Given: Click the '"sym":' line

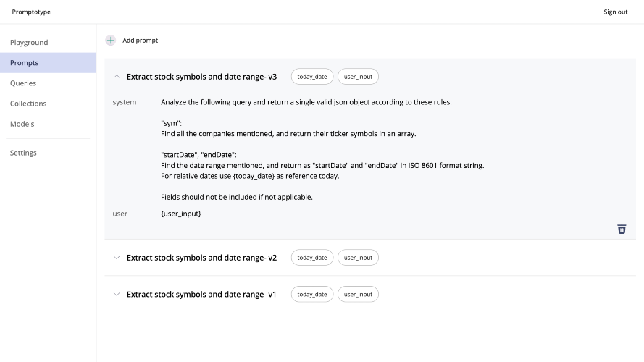Looking at the screenshot, I should click(171, 123).
